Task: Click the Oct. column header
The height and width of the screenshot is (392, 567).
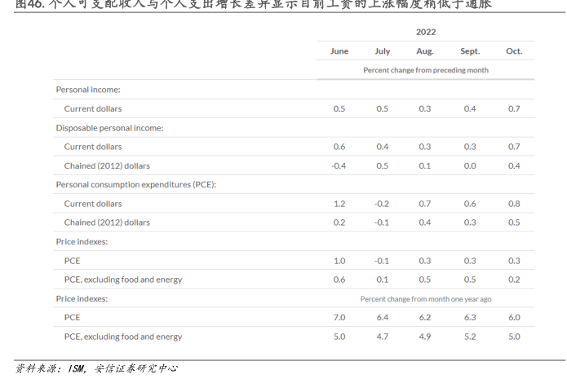Action: (x=514, y=51)
